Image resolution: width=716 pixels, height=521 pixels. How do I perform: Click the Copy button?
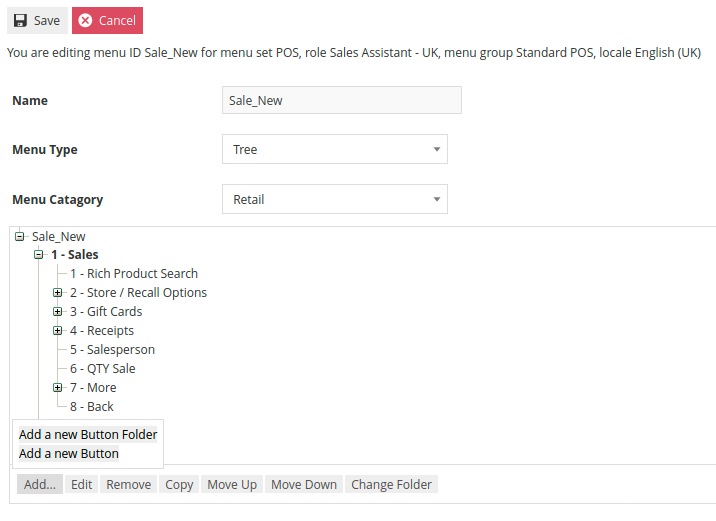tap(179, 484)
